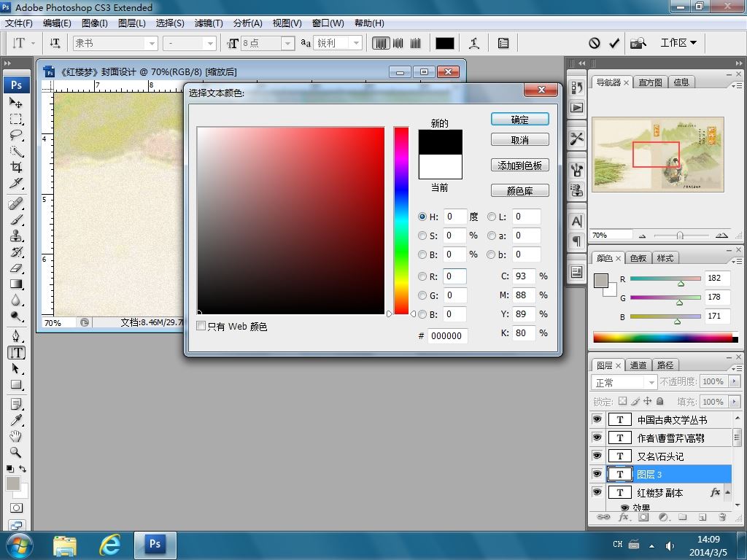Select the S saturation radio button
This screenshot has height=560, width=747.
(x=422, y=236)
